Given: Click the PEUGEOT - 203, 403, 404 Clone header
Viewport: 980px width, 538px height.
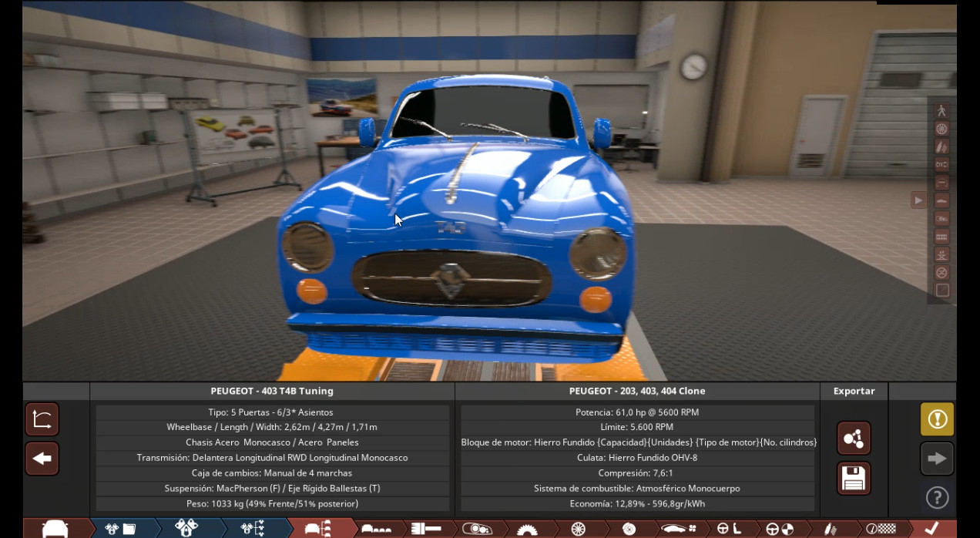Looking at the screenshot, I should click(x=637, y=391).
